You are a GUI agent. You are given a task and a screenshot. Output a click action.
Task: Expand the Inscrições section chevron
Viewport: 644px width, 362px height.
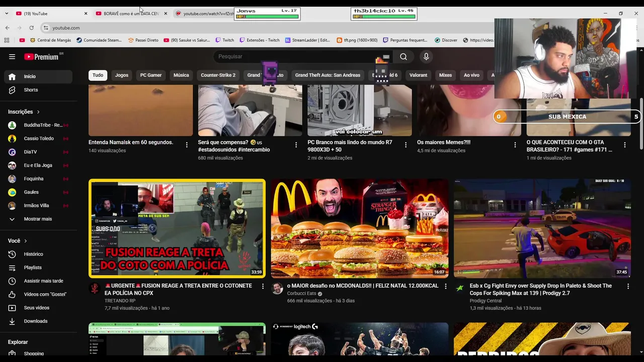[x=38, y=112]
